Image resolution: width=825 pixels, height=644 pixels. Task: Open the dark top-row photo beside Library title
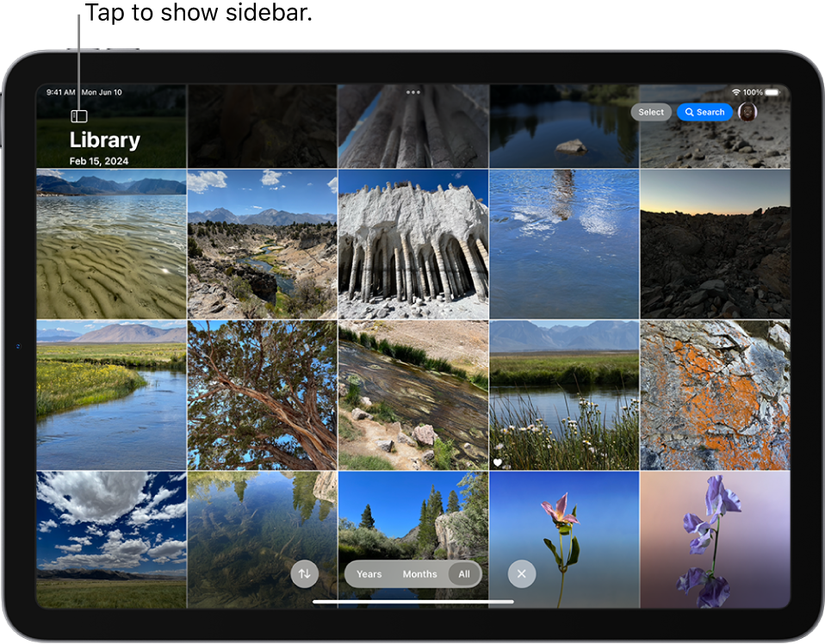262,127
